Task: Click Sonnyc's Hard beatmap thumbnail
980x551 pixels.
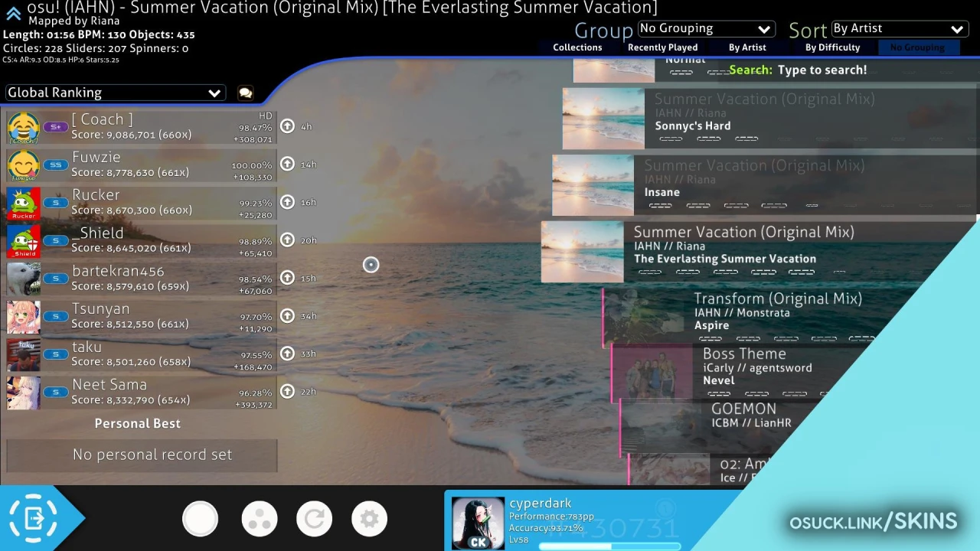Action: pos(603,119)
